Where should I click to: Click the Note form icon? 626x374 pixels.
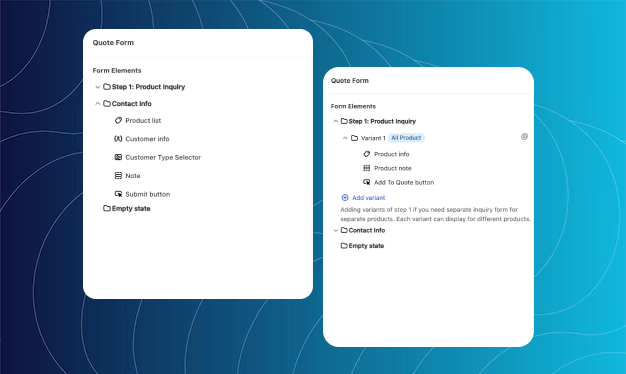(x=118, y=175)
